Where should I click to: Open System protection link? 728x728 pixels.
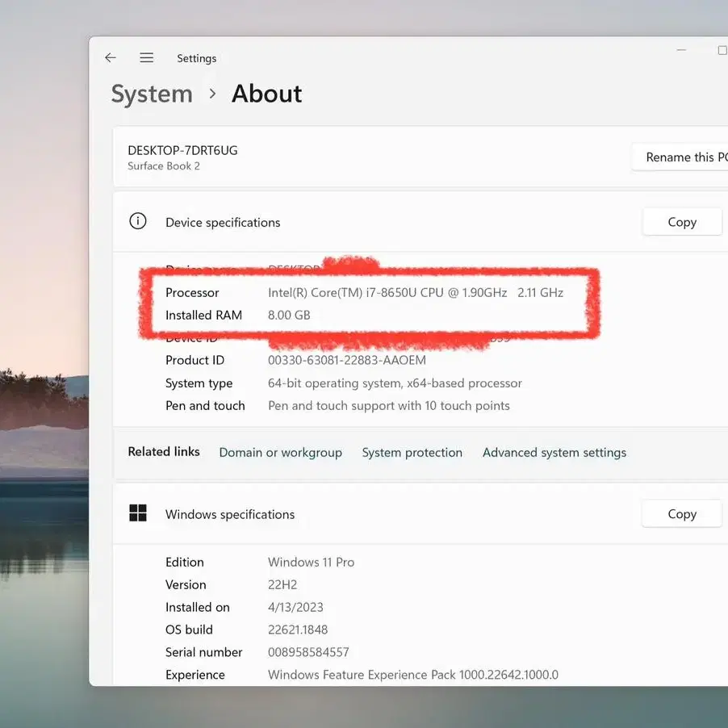point(412,452)
